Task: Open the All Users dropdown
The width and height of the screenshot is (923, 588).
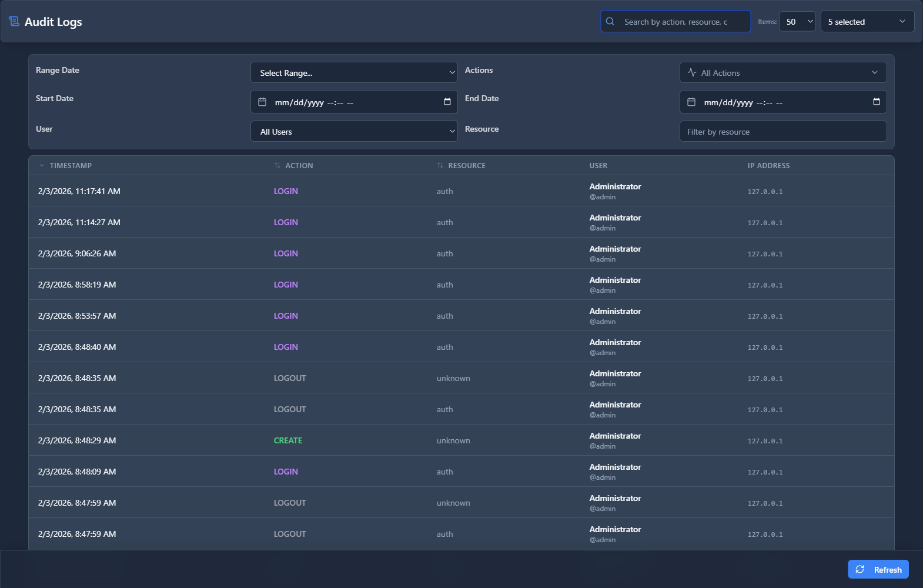Action: click(354, 131)
